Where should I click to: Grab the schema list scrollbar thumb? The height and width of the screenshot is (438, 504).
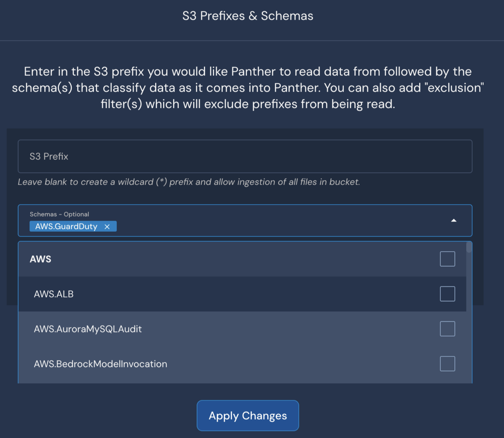point(469,247)
